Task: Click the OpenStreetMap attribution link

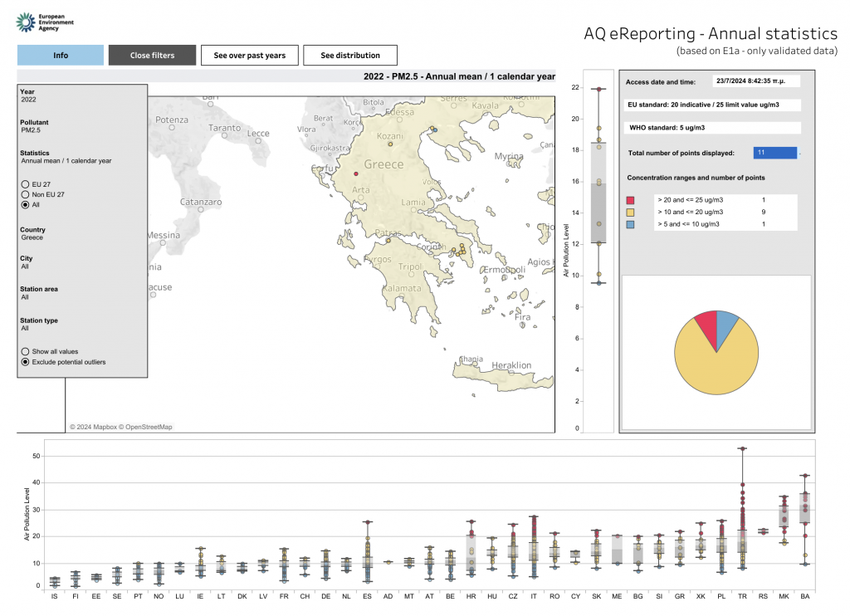Action: pyautogui.click(x=147, y=427)
